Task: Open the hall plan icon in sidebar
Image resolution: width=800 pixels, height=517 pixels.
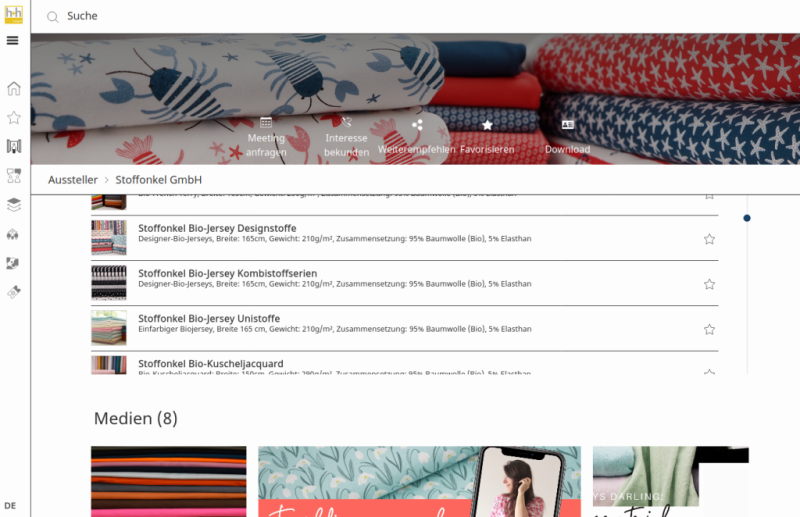Action: (x=14, y=146)
